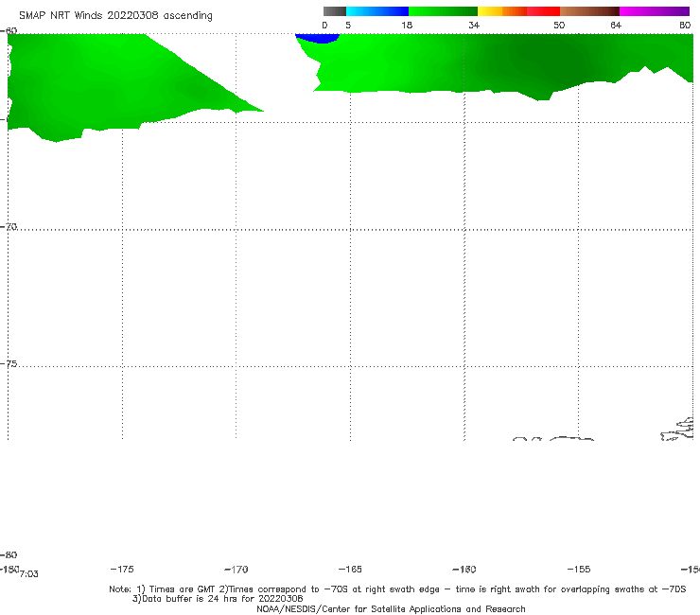Screen dimensions: 700x615
Task: Click the latitude label '-70'
Action: (x=9, y=227)
